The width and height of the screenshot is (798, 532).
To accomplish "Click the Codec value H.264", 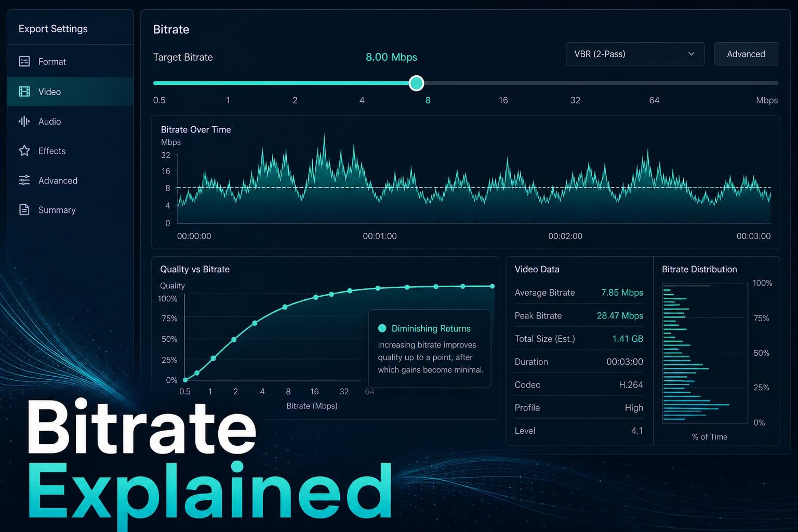I will pyautogui.click(x=631, y=384).
